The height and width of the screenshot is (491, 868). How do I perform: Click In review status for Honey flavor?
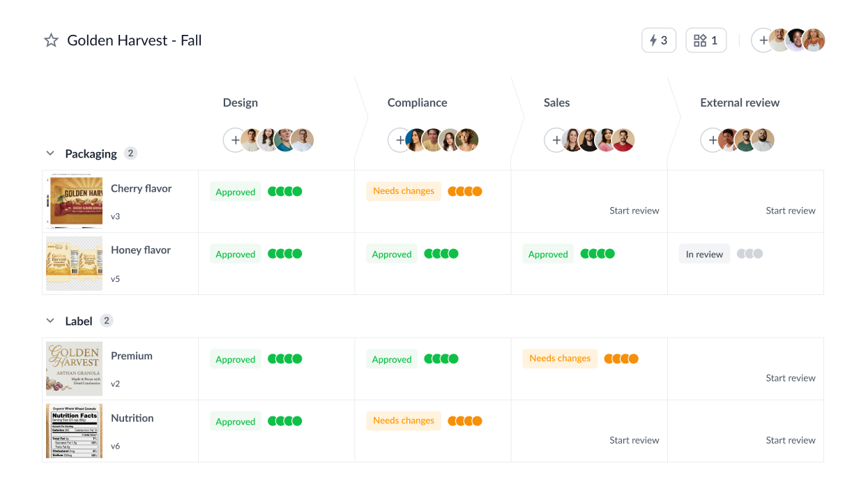pos(705,254)
